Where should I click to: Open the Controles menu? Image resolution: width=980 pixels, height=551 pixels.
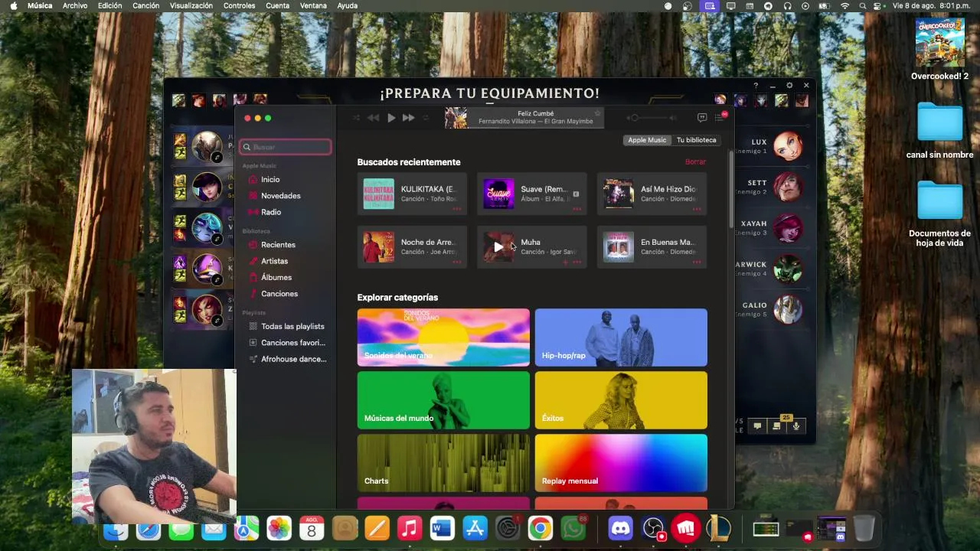point(240,5)
